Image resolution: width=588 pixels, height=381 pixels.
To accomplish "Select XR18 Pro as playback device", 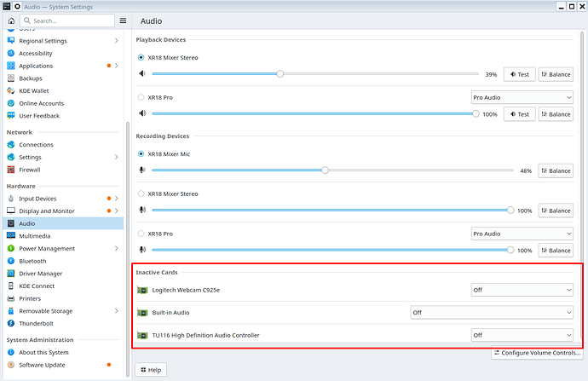I will click(x=141, y=97).
